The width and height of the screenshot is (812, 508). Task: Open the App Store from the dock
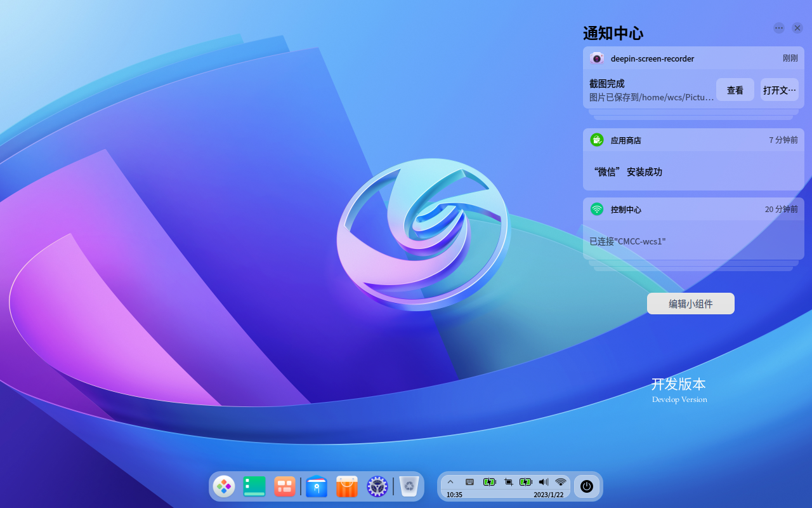346,486
